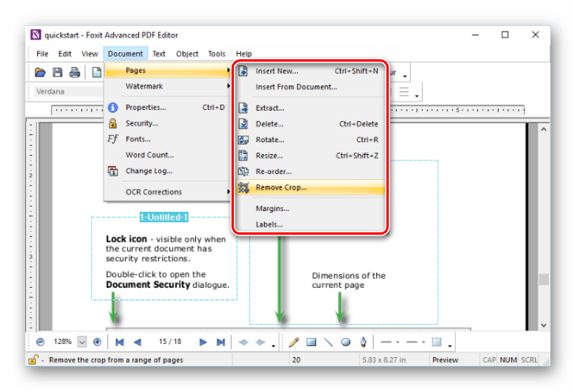The image size is (576, 392).
Task: Click the Zoom out minus icon
Action: tap(40, 342)
